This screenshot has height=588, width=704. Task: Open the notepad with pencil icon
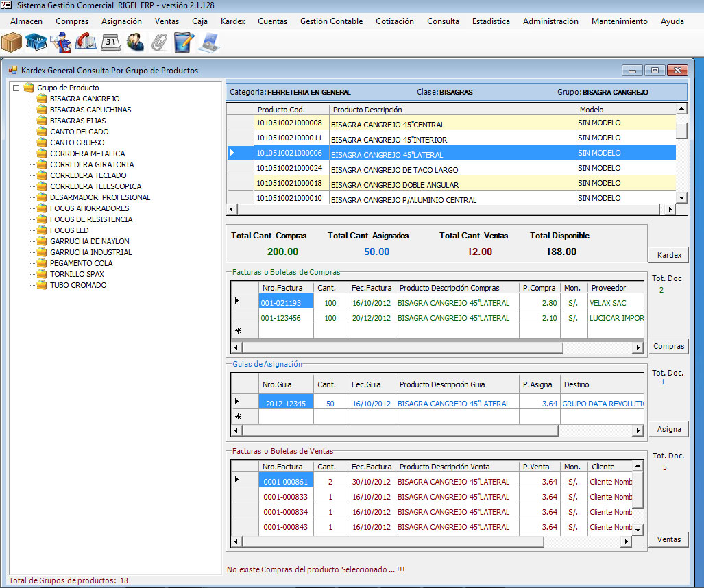(184, 42)
